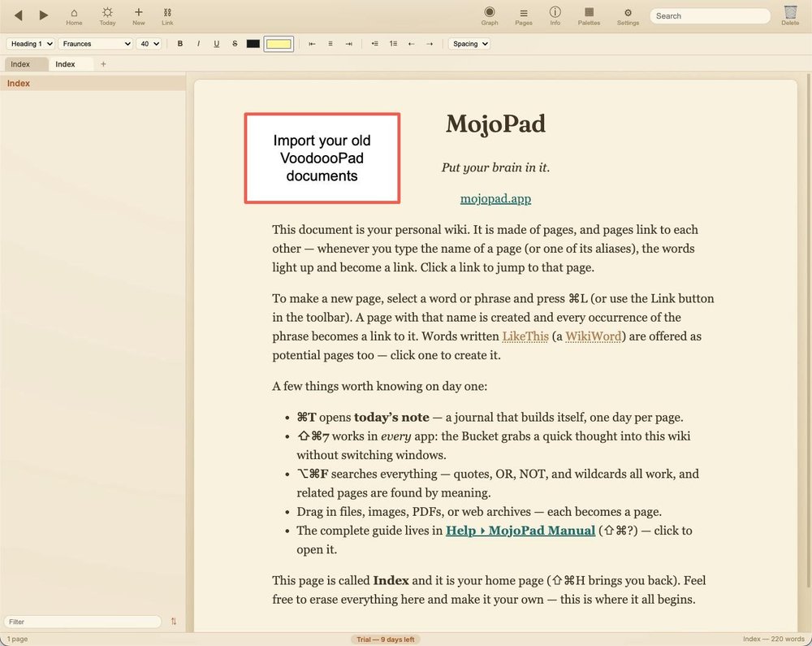The width and height of the screenshot is (812, 646).
Task: Open the Graph view
Action: (x=490, y=16)
